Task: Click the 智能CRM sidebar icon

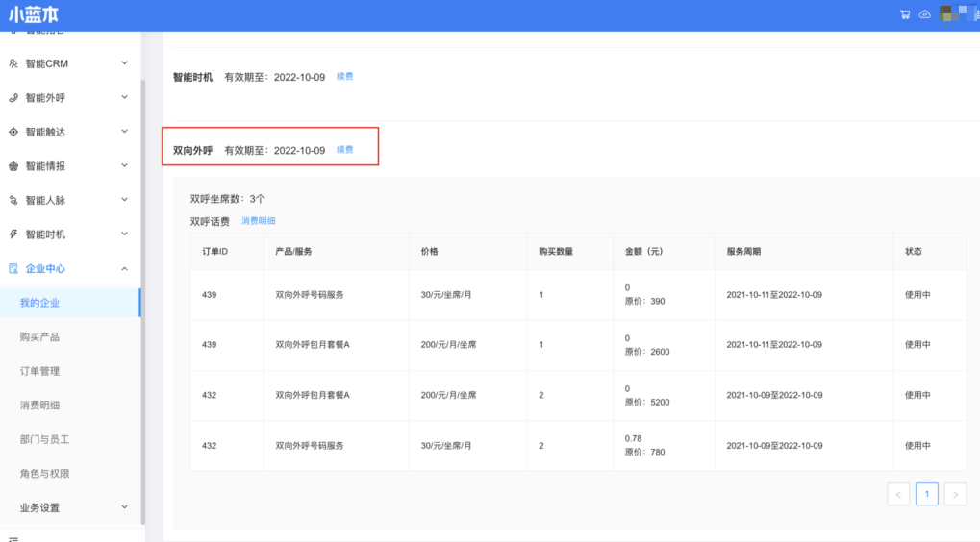Action: tap(13, 64)
